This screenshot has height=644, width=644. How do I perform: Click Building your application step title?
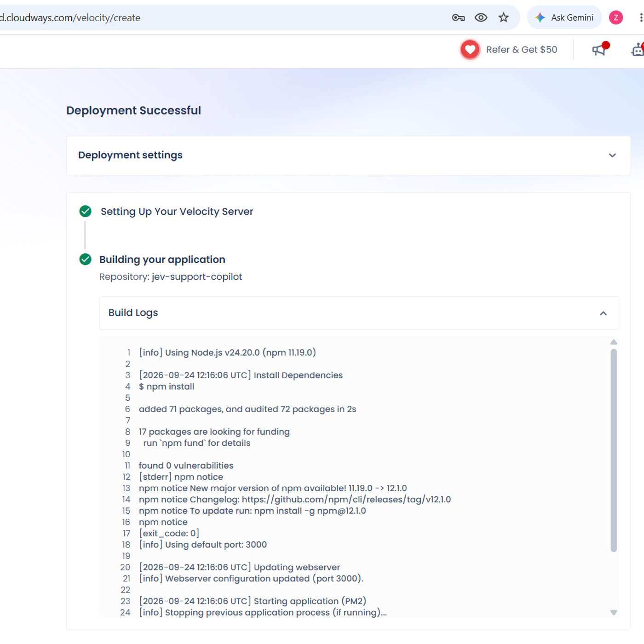tap(162, 259)
